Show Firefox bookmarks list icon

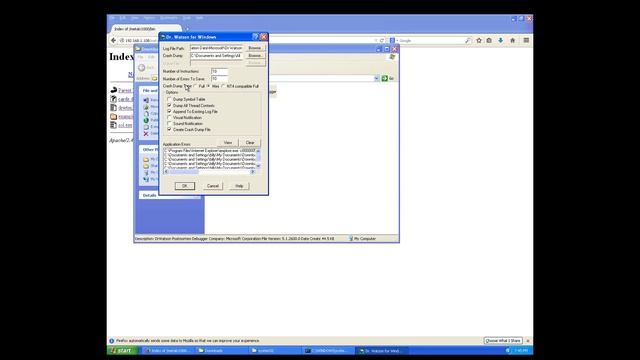pos(489,40)
